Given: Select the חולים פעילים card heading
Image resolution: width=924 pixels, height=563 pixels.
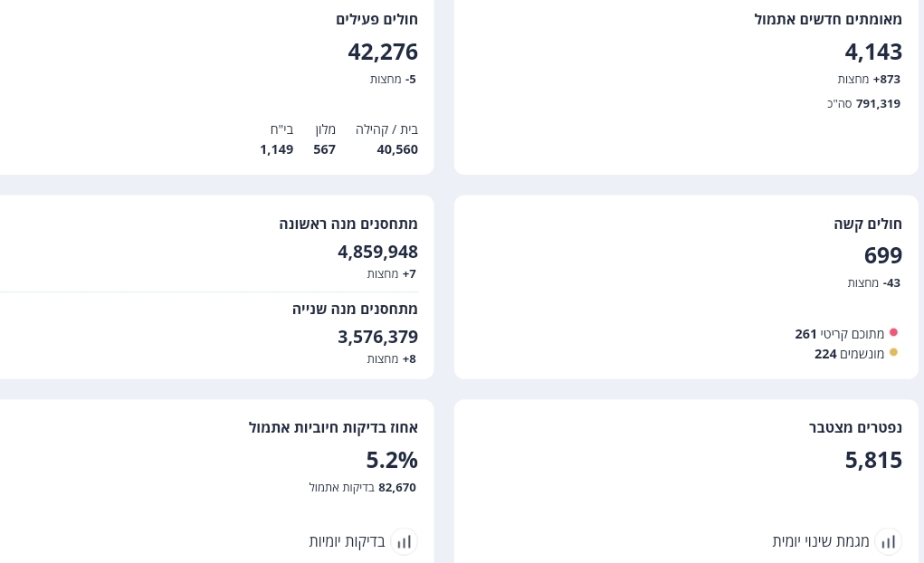Looking at the screenshot, I should [x=376, y=19].
